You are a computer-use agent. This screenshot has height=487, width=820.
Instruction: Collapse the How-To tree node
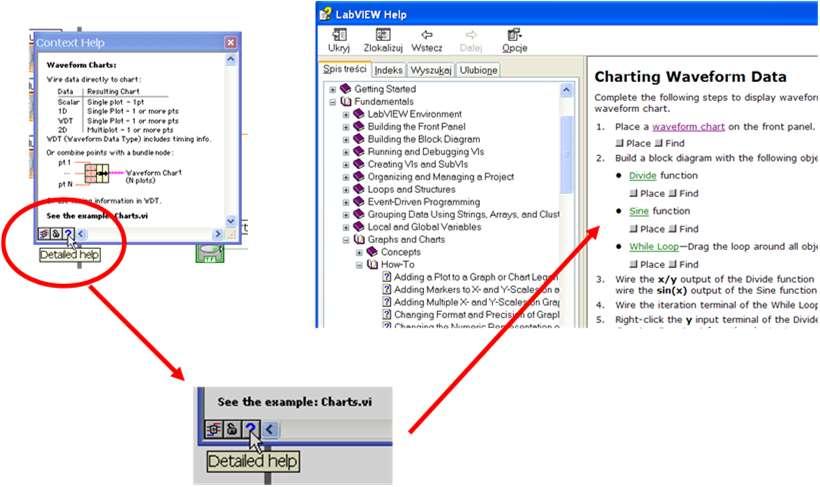[x=359, y=265]
